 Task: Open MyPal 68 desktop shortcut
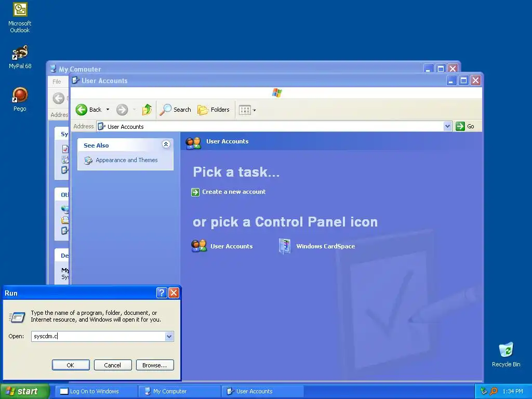click(x=20, y=57)
